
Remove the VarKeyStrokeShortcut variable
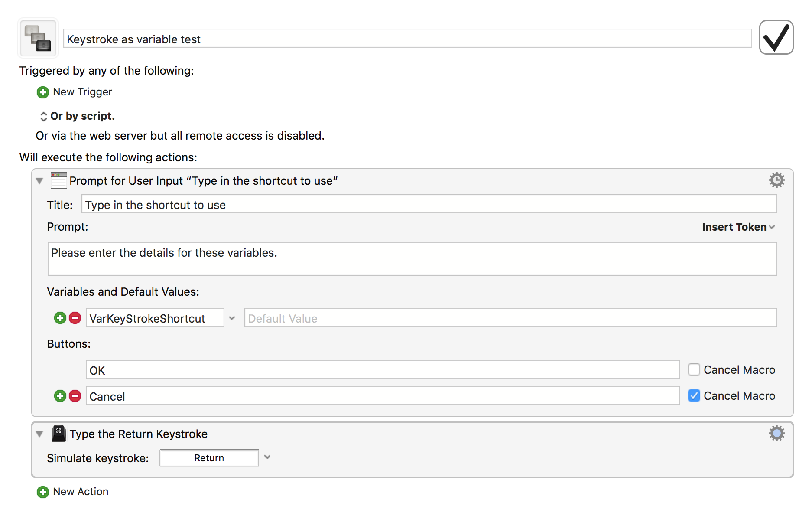click(x=75, y=318)
